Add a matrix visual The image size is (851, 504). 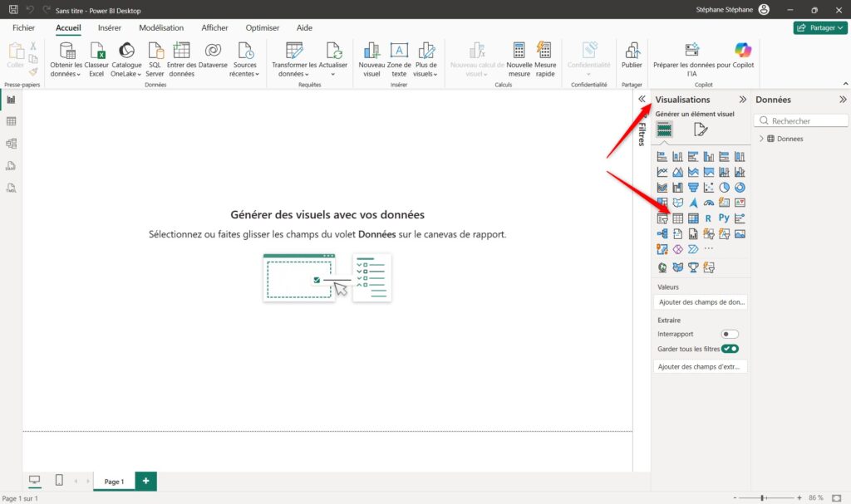coord(693,218)
